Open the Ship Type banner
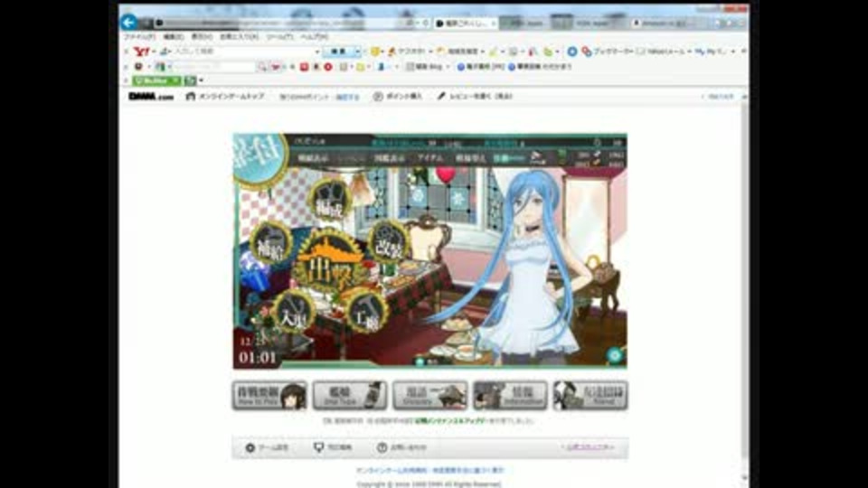868x488 pixels. point(349,396)
